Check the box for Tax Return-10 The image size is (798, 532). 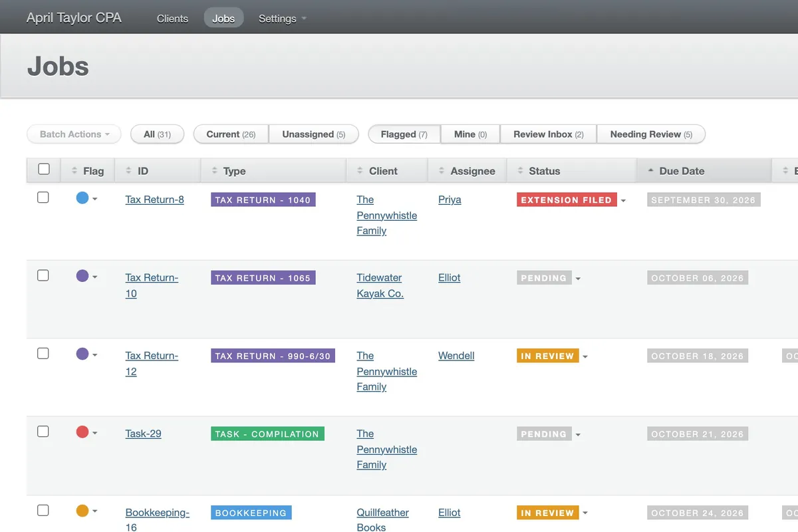pos(43,275)
